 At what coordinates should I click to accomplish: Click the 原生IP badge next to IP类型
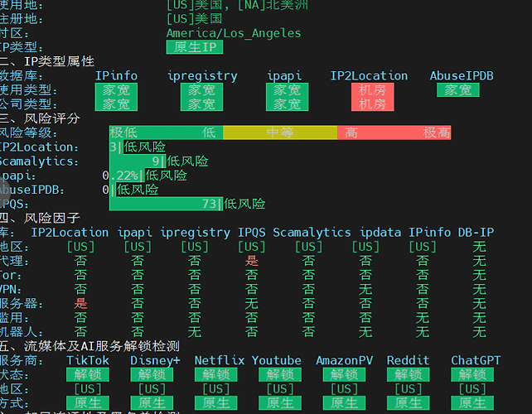[195, 47]
